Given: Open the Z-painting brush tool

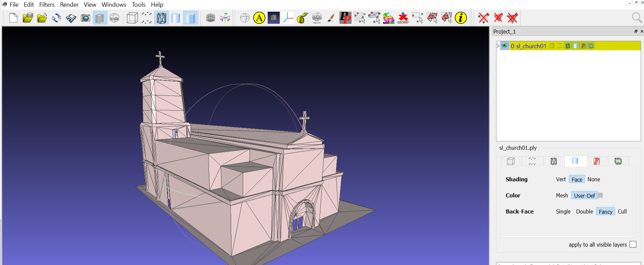Looking at the screenshot, I should pyautogui.click(x=331, y=18).
